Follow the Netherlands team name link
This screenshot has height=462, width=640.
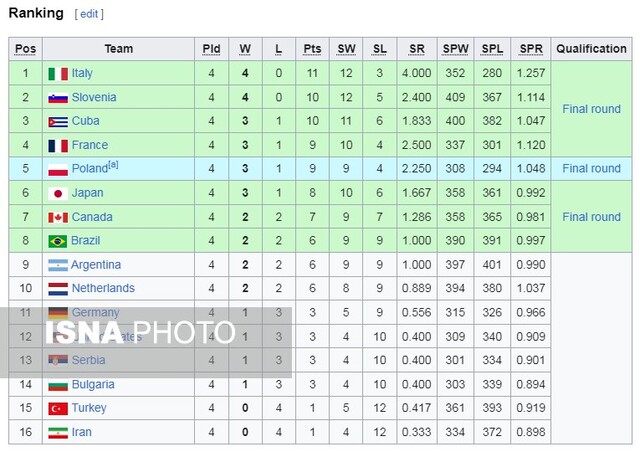point(103,288)
